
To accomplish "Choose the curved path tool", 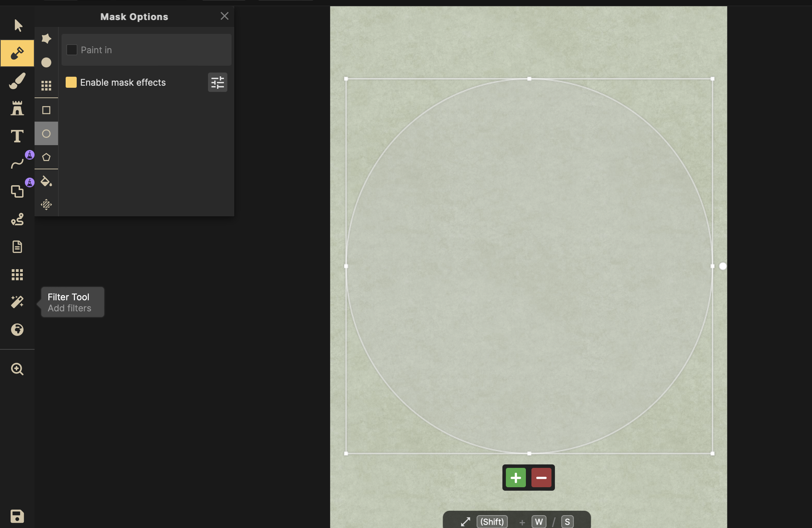I will click(17, 164).
